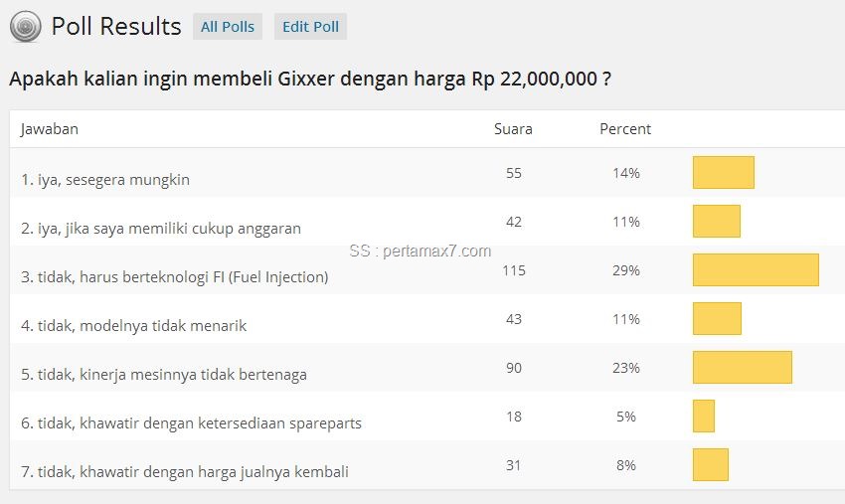The width and height of the screenshot is (845, 504).
Task: Click the Jawaban column header
Action: tap(50, 129)
